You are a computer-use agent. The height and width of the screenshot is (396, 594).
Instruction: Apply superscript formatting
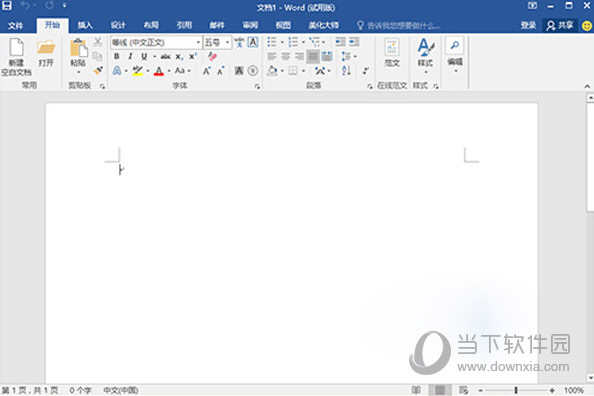point(193,56)
